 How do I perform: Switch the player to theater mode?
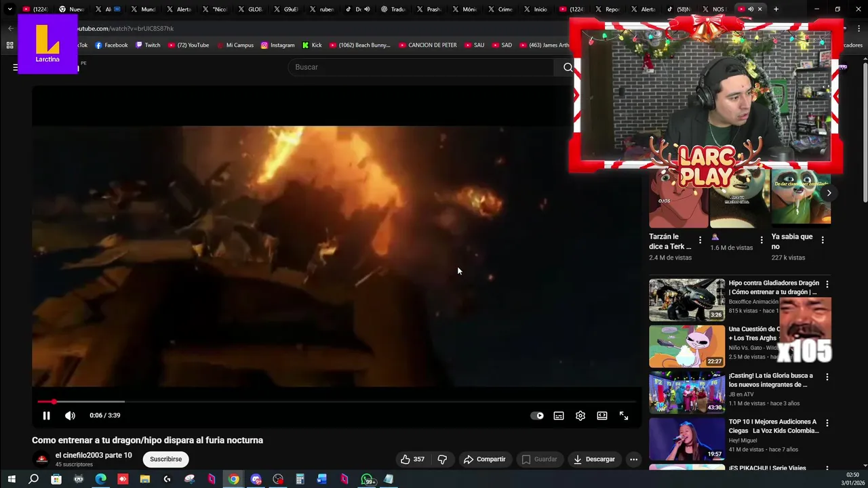(602, 416)
